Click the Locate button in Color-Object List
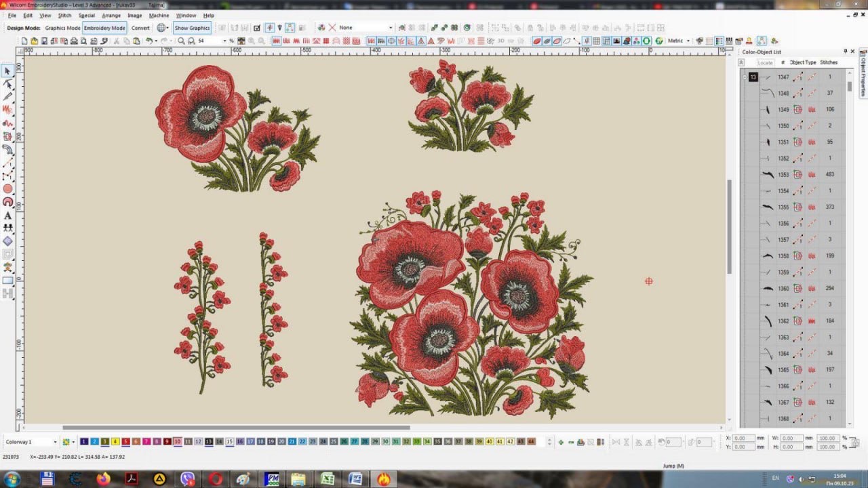This screenshot has width=868, height=488. 765,62
